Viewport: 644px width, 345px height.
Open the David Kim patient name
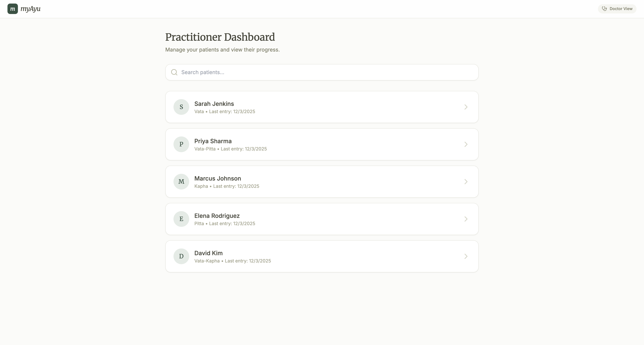(x=208, y=253)
